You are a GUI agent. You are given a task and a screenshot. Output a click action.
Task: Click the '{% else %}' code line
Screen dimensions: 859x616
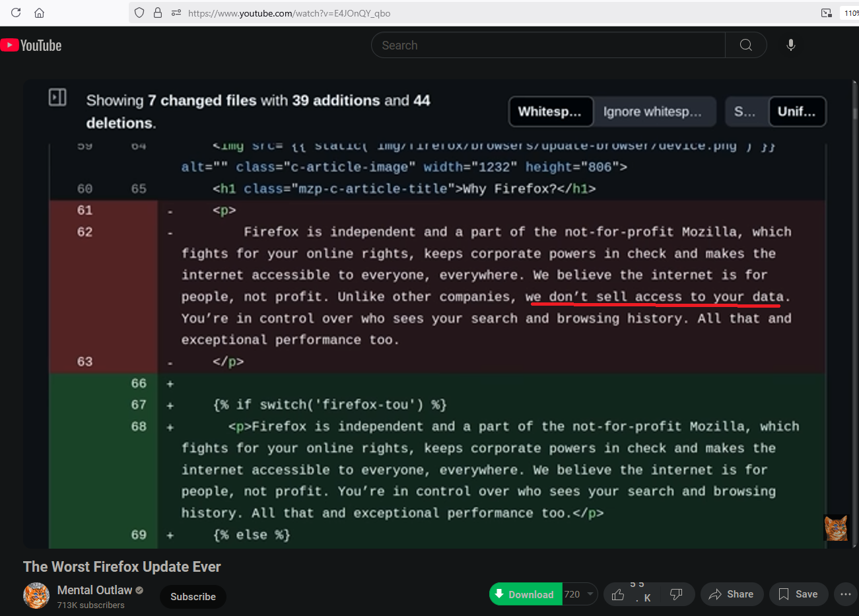click(x=252, y=535)
